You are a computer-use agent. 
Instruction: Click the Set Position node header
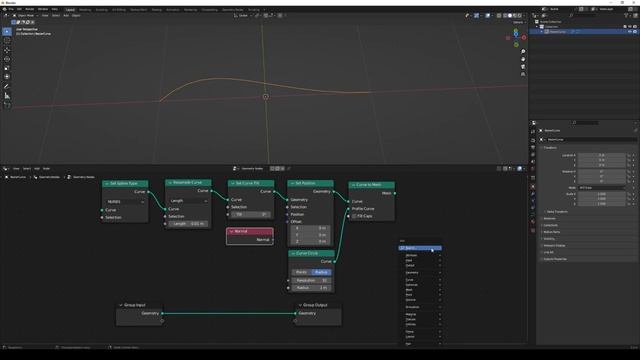click(x=310, y=184)
